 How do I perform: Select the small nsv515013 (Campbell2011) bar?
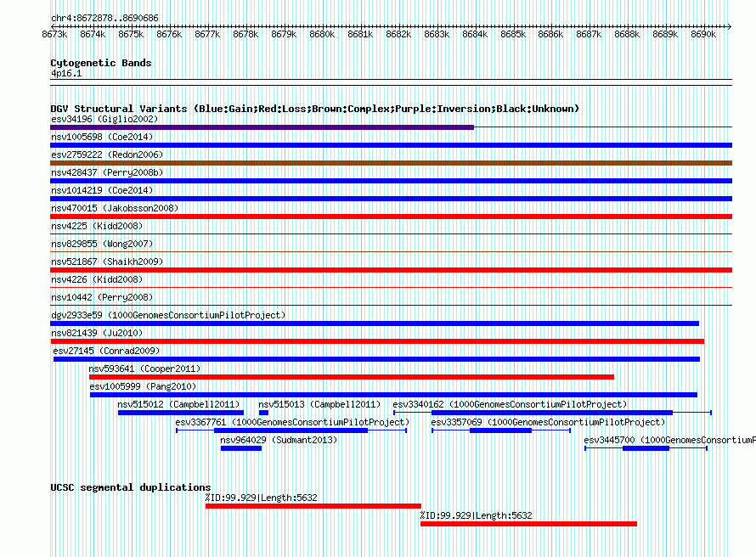(263, 413)
